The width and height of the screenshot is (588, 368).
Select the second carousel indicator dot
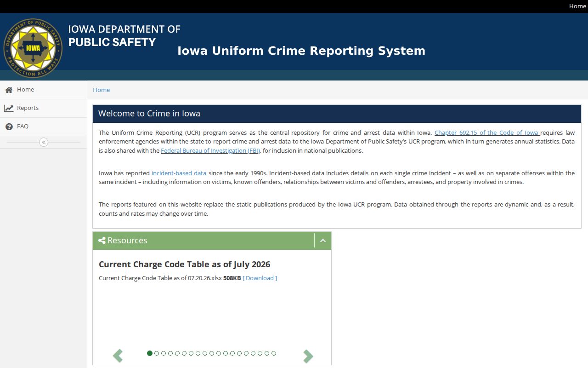click(157, 353)
